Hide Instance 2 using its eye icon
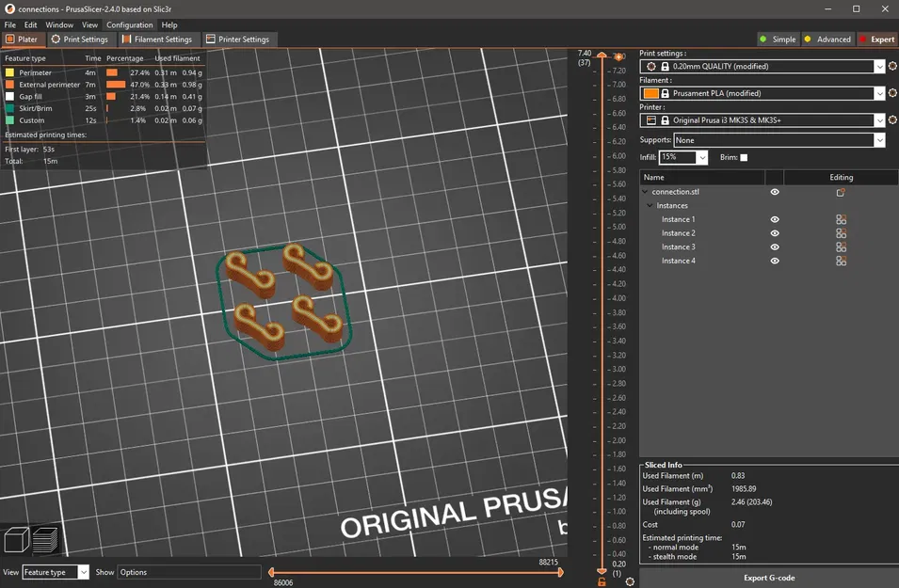 pyautogui.click(x=775, y=233)
